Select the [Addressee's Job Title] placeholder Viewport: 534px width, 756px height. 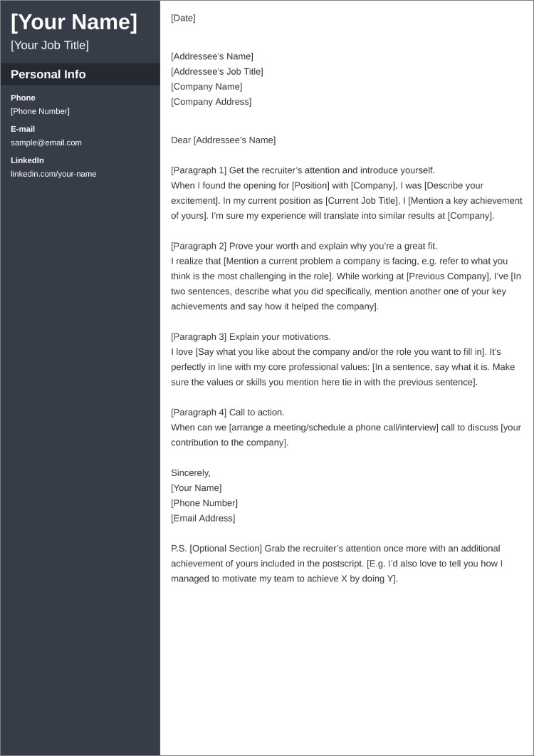[x=217, y=72]
